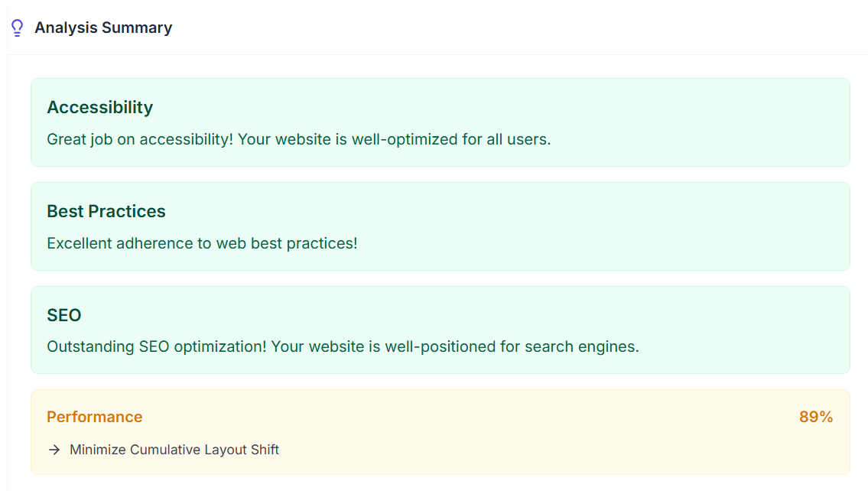Click the Accessibility heading

100,107
